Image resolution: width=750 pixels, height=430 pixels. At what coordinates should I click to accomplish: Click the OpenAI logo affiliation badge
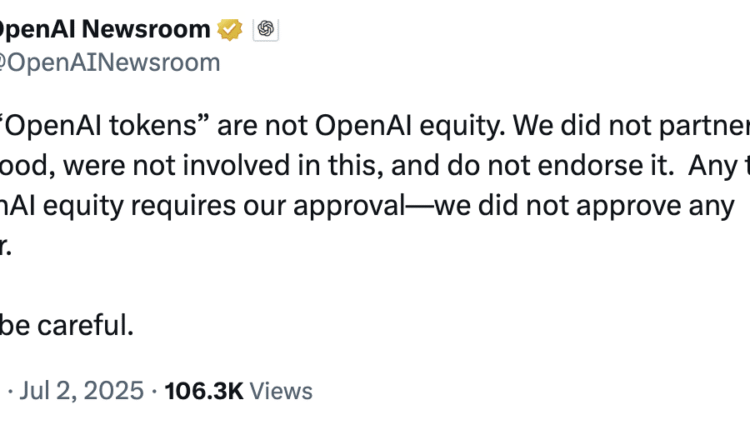coord(265,30)
